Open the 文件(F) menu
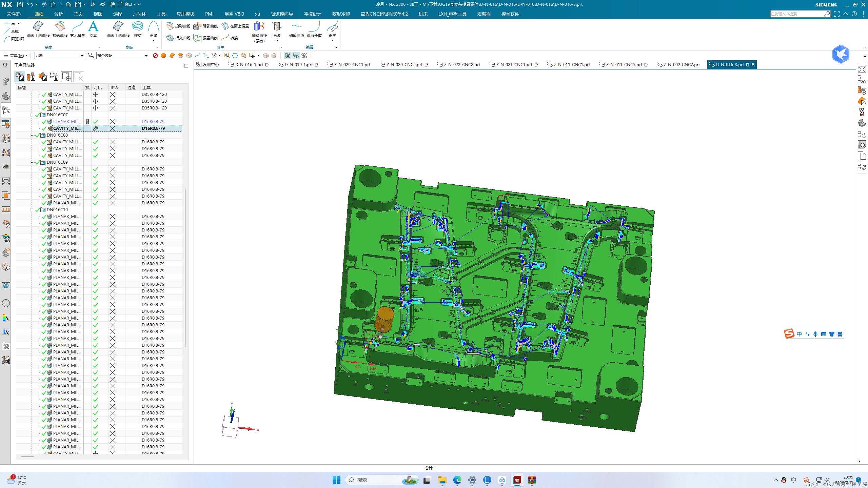Viewport: 868px width, 488px height. tap(14, 14)
